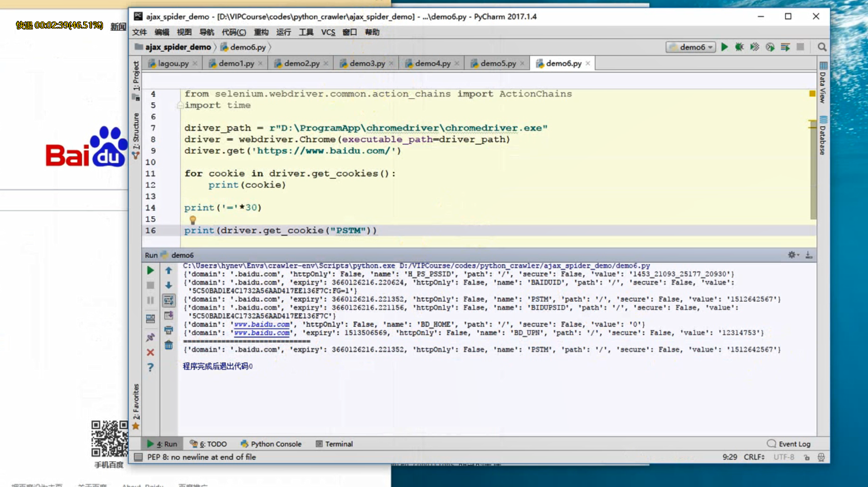
Task: Open www.baidu.com link in BD_HOME row
Action: [261, 324]
